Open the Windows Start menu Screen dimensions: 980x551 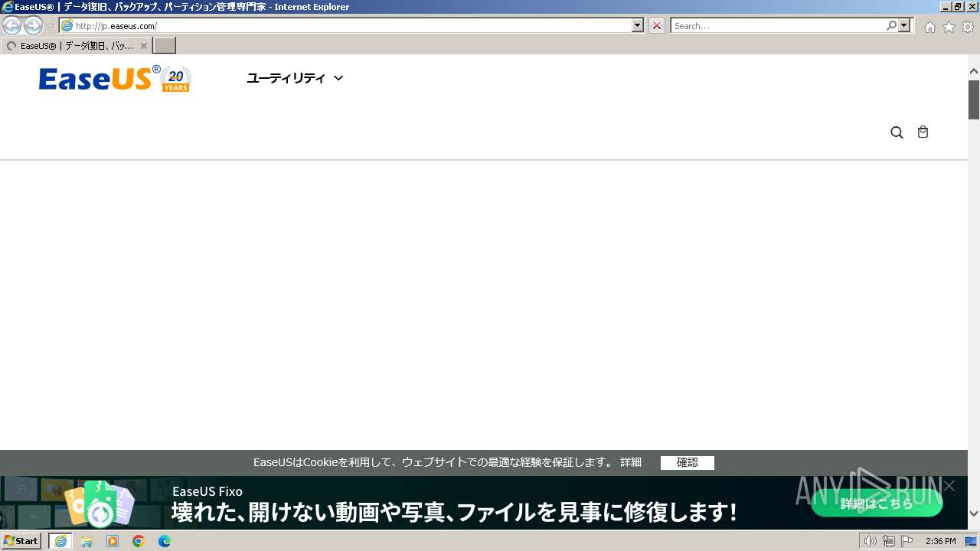pos(21,541)
